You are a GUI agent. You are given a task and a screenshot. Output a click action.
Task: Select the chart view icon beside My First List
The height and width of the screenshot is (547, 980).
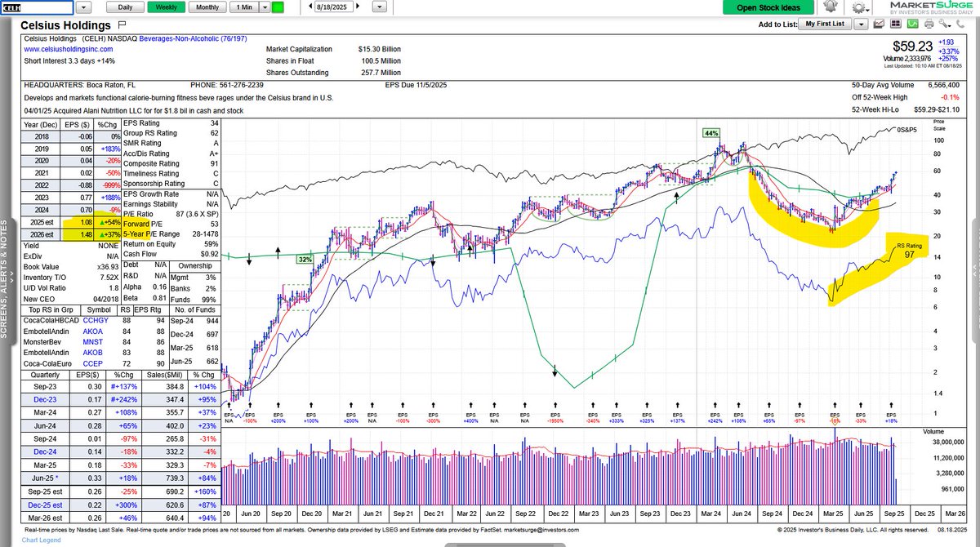point(879,24)
